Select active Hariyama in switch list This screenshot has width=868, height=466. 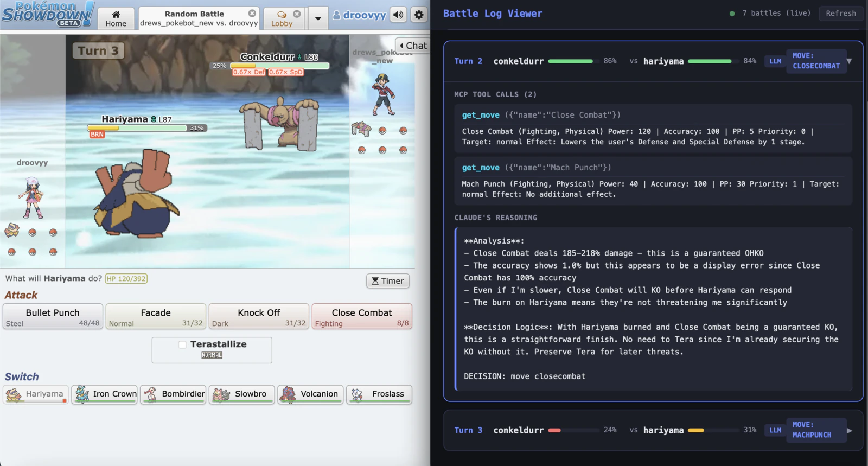click(x=36, y=394)
